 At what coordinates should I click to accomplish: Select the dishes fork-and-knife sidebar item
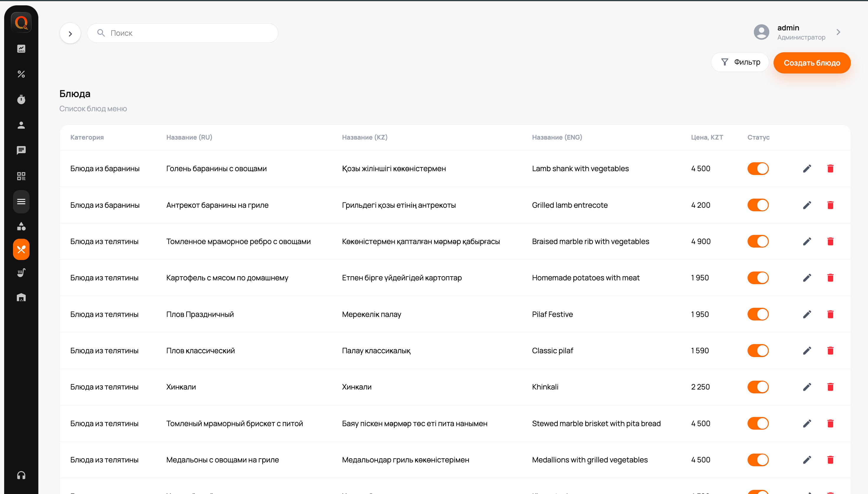pyautogui.click(x=21, y=249)
